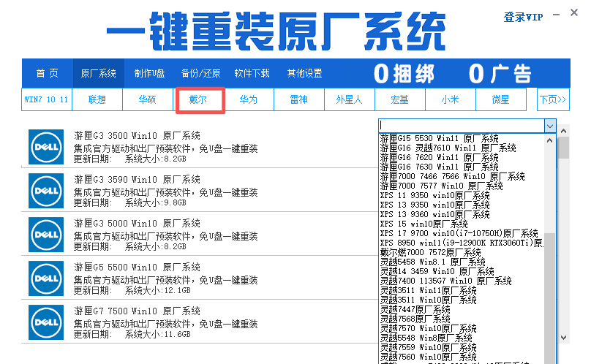Choose 灵越5458 Win8.1 原厂系统
The height and width of the screenshot is (364, 591).
pyautogui.click(x=432, y=262)
